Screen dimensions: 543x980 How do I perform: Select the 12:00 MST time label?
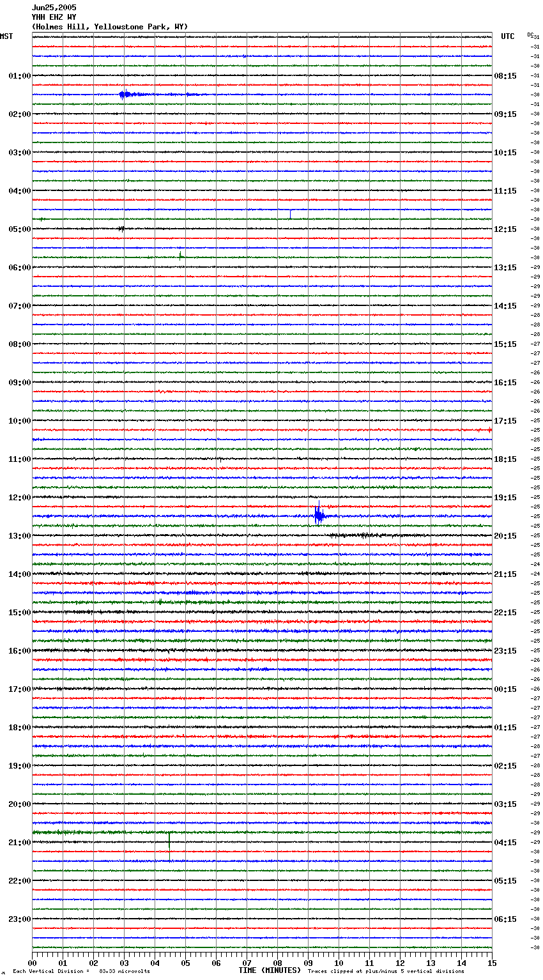coord(20,498)
